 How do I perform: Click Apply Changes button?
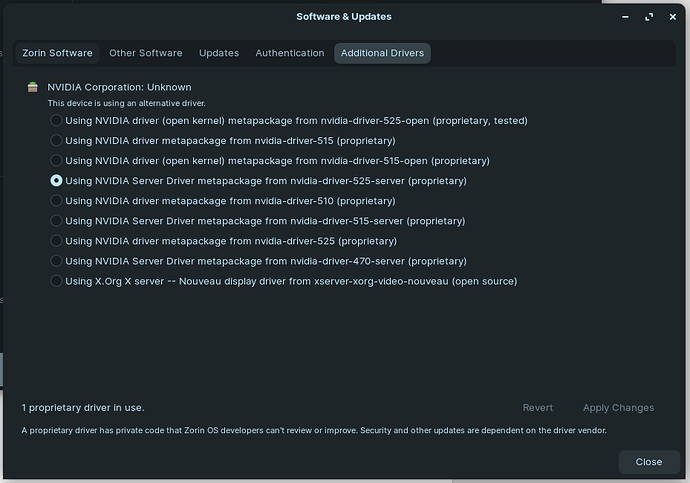618,408
